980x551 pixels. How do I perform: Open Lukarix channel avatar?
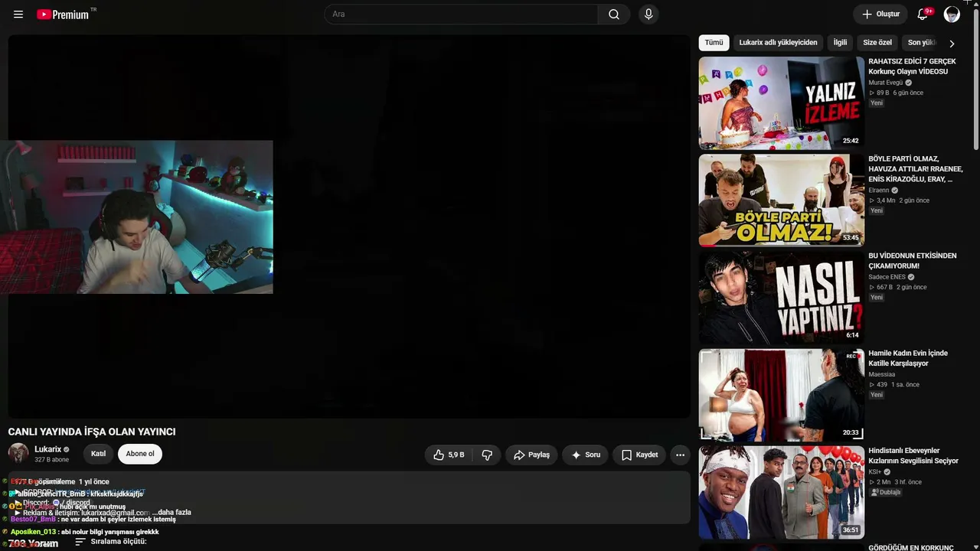click(x=18, y=453)
